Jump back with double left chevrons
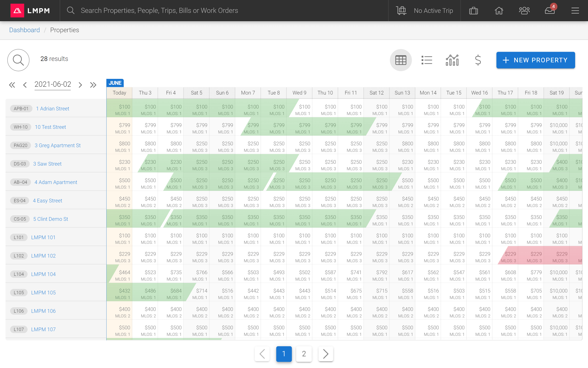Viewport: 588px width, 368px height. click(12, 85)
